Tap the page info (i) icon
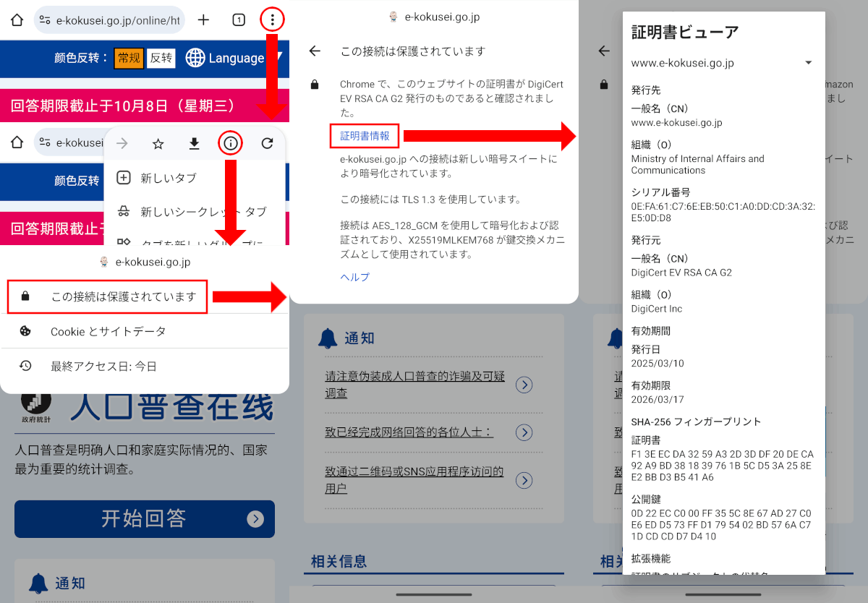Viewport: 868px width, 603px height. tap(231, 144)
